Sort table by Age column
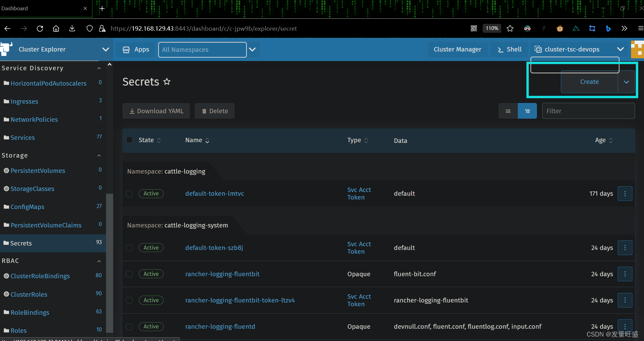 pyautogui.click(x=604, y=140)
